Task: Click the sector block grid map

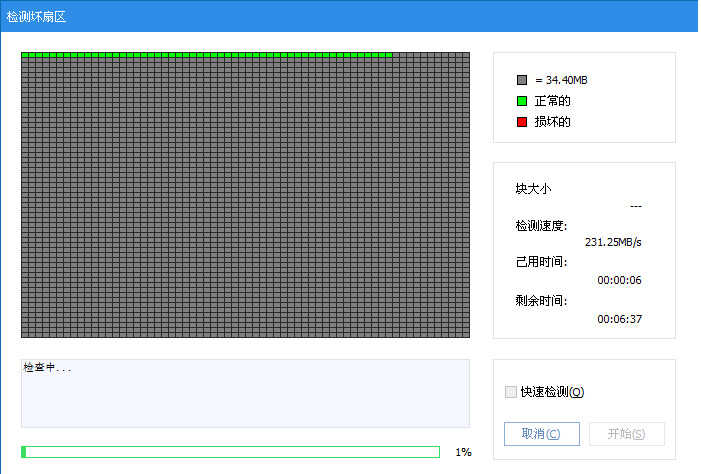Action: pyautogui.click(x=245, y=195)
